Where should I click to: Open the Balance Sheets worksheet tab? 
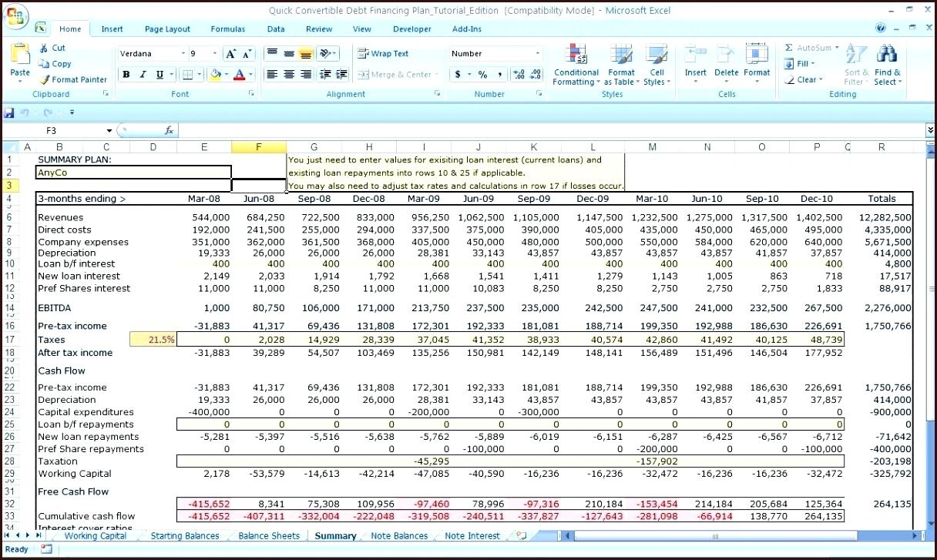click(x=269, y=536)
